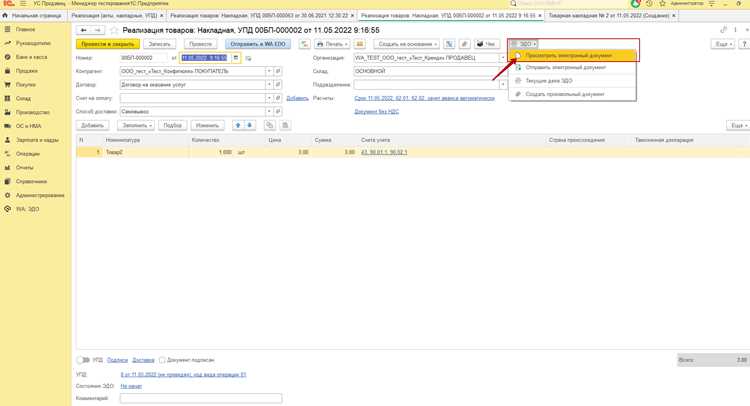Move table row down with arrow icon

(x=249, y=125)
